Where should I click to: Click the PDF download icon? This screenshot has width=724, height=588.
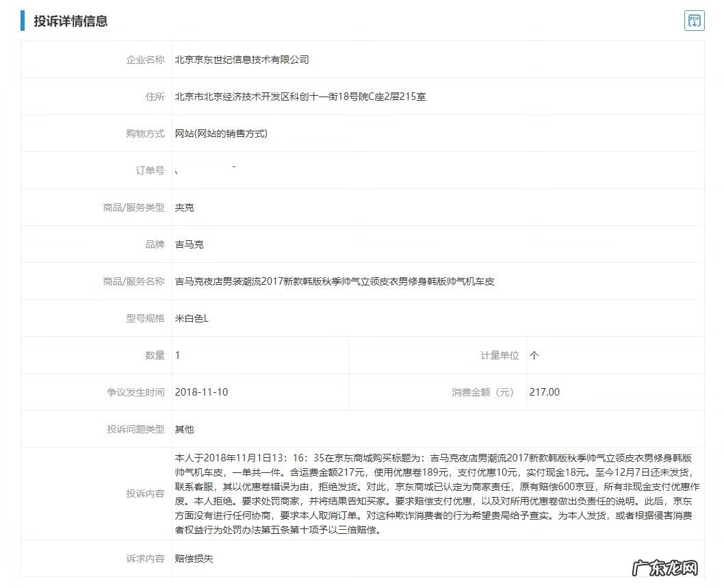pyautogui.click(x=694, y=21)
